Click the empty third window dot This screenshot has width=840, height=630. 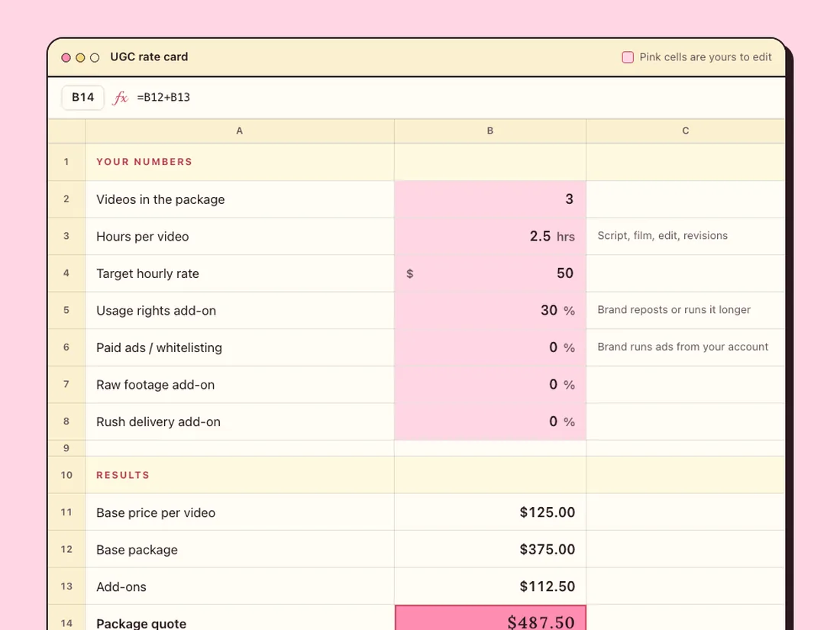95,57
